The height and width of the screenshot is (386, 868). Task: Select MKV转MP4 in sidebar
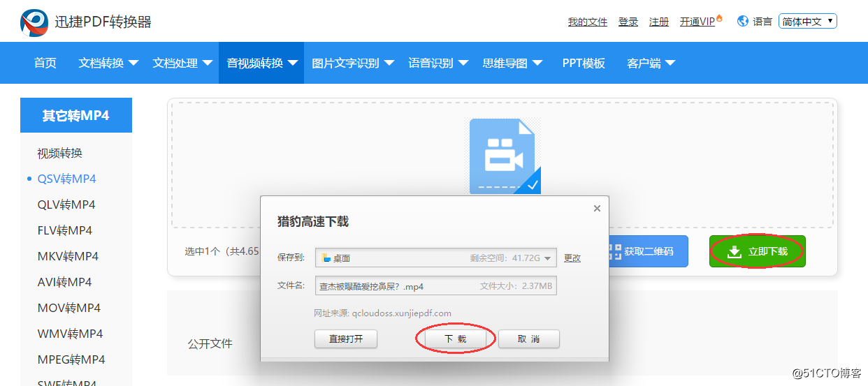68,256
